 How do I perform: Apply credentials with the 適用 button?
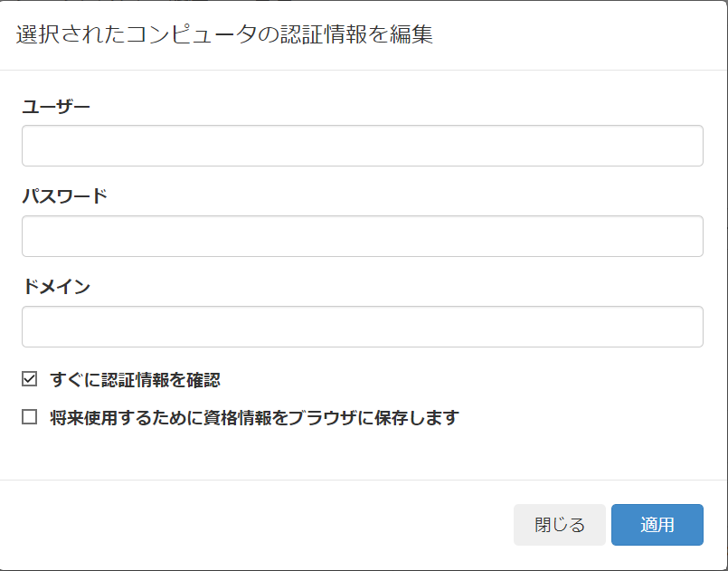(657, 525)
